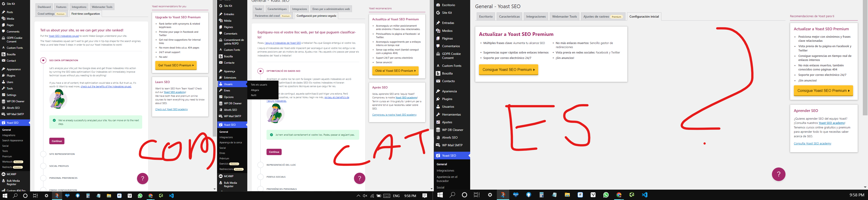Select the SOCIAL PROFILES step circle
This screenshot has width=868, height=200.
(43, 166)
